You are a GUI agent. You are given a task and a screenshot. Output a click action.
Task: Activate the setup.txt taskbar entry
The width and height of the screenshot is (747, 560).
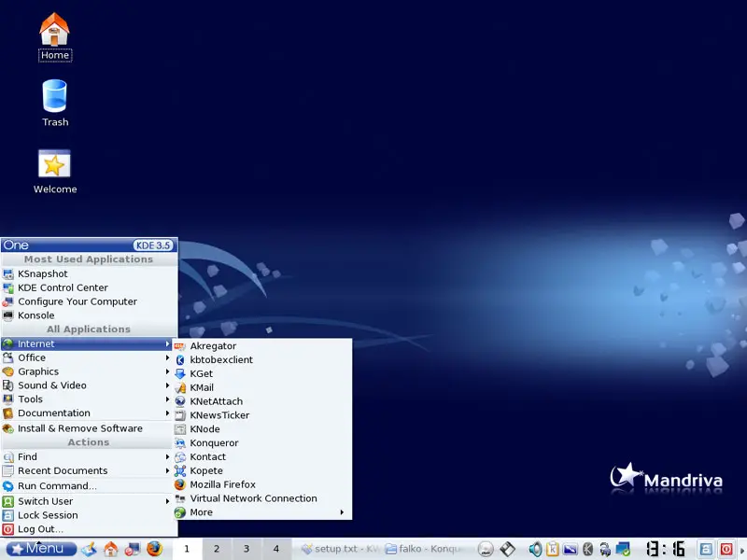340,549
